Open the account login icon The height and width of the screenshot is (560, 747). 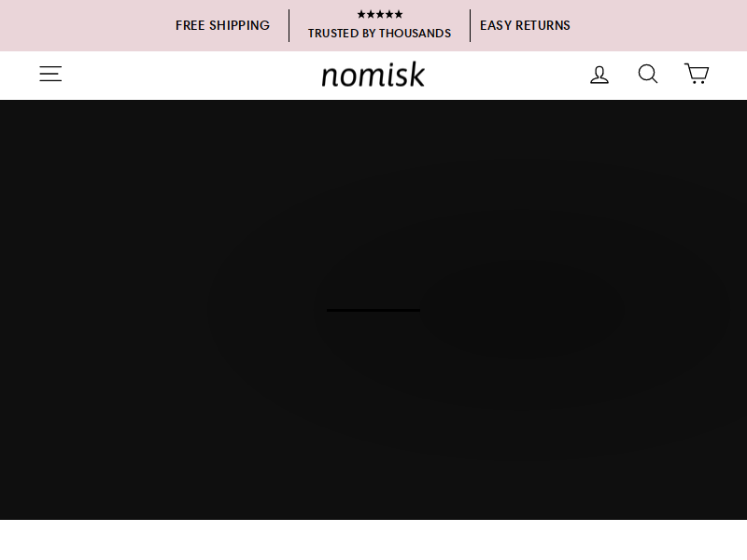[x=599, y=75]
